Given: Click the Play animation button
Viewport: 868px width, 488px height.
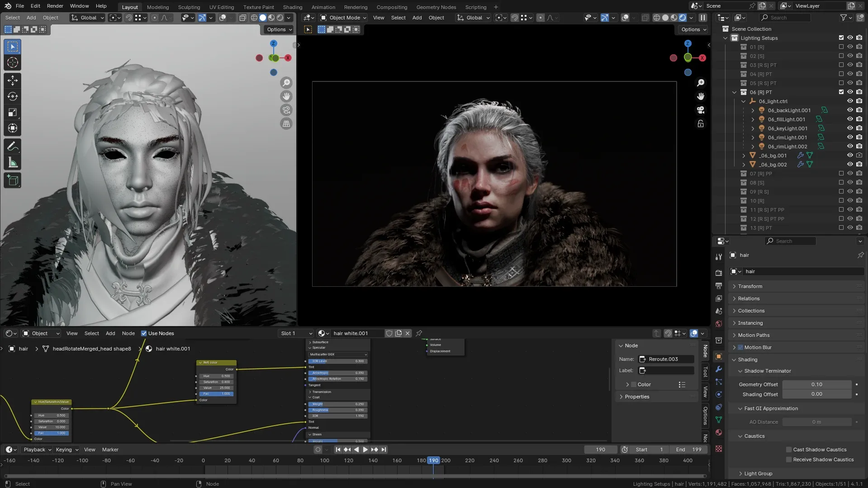Looking at the screenshot, I should (x=365, y=450).
